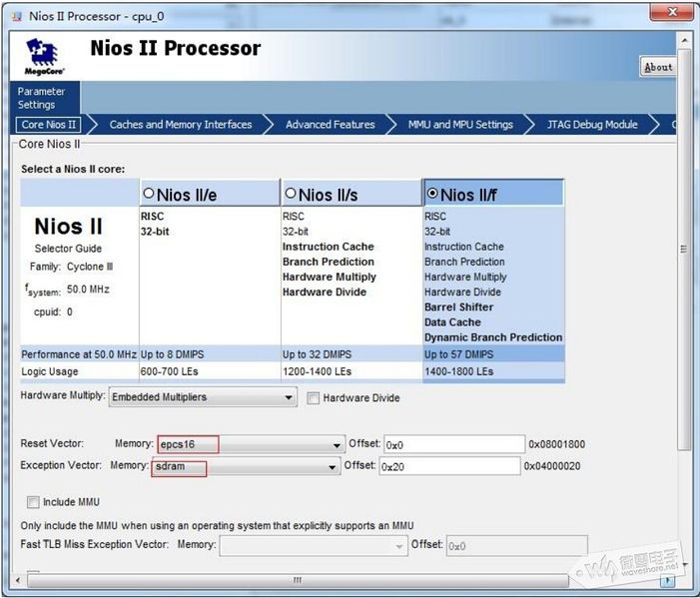This screenshot has width=700, height=598.
Task: Open the Hardware Multiply dropdown
Action: point(203,396)
